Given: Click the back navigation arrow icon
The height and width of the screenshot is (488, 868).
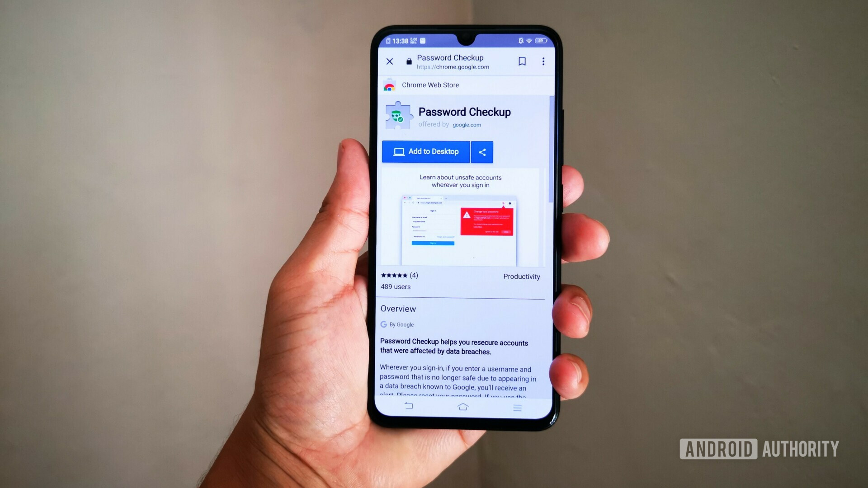Looking at the screenshot, I should [409, 407].
